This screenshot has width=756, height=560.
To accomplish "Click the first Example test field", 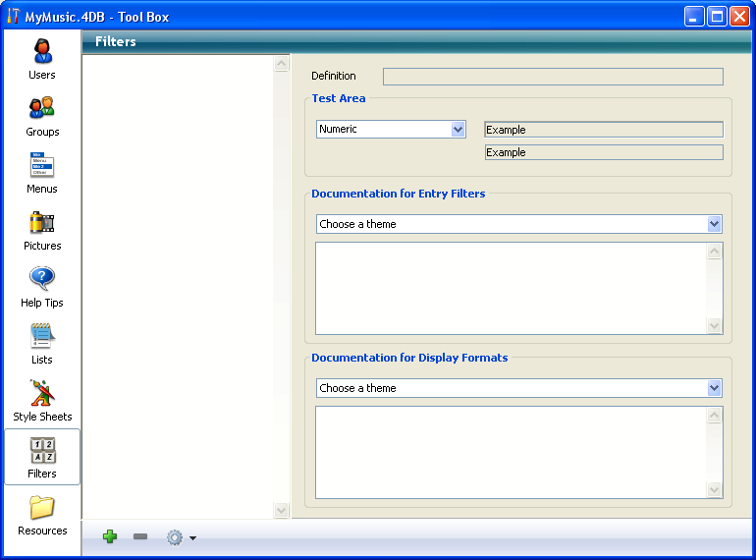I will click(604, 130).
